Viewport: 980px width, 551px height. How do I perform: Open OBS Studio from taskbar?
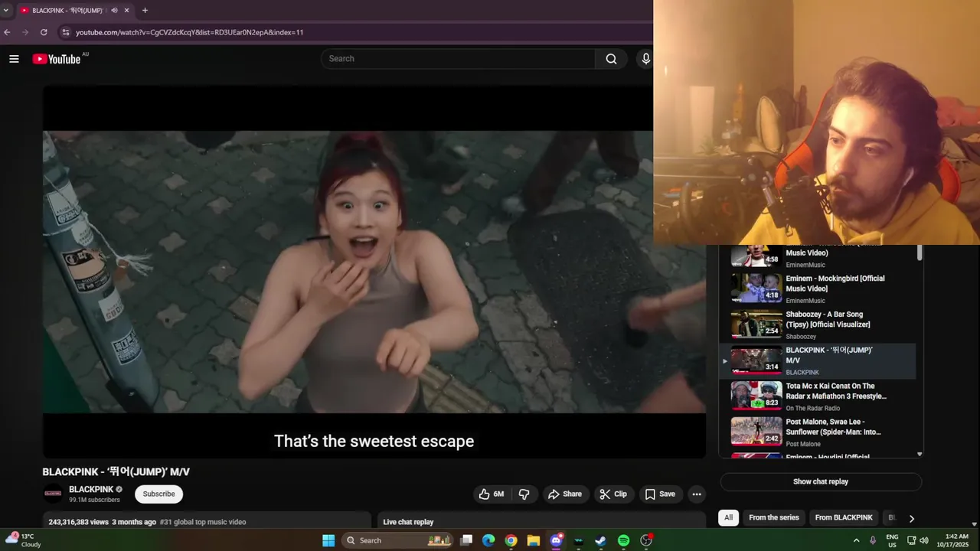(x=646, y=540)
